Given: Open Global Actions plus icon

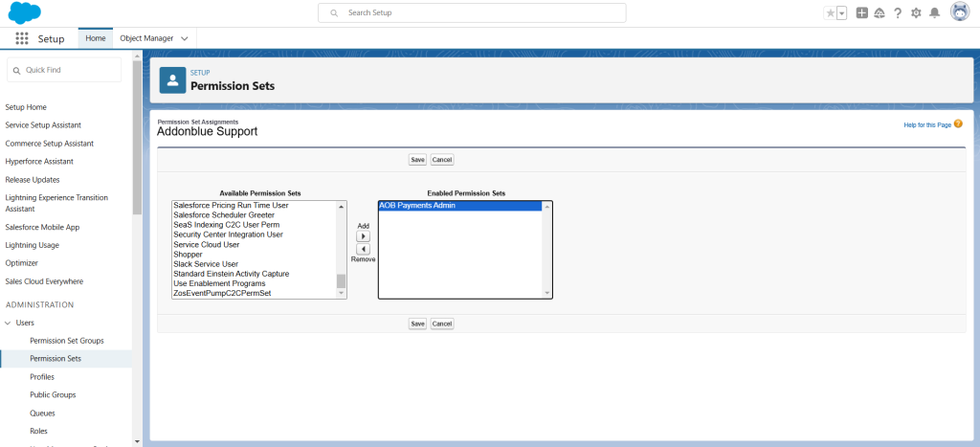Looking at the screenshot, I should point(862,12).
